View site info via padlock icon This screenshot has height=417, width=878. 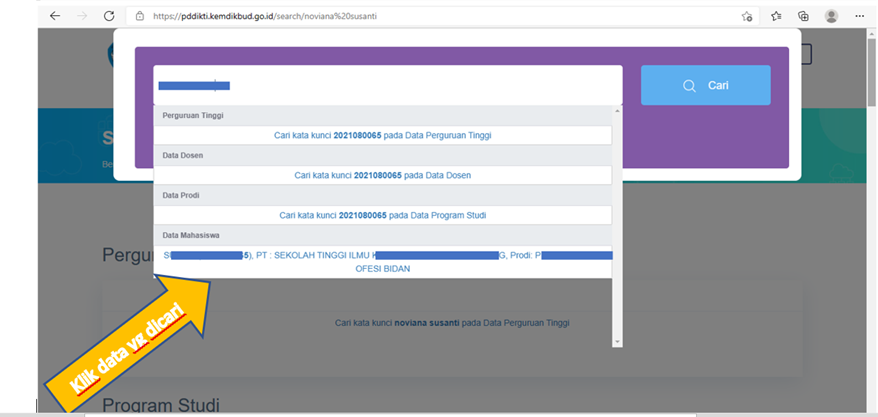(x=140, y=16)
